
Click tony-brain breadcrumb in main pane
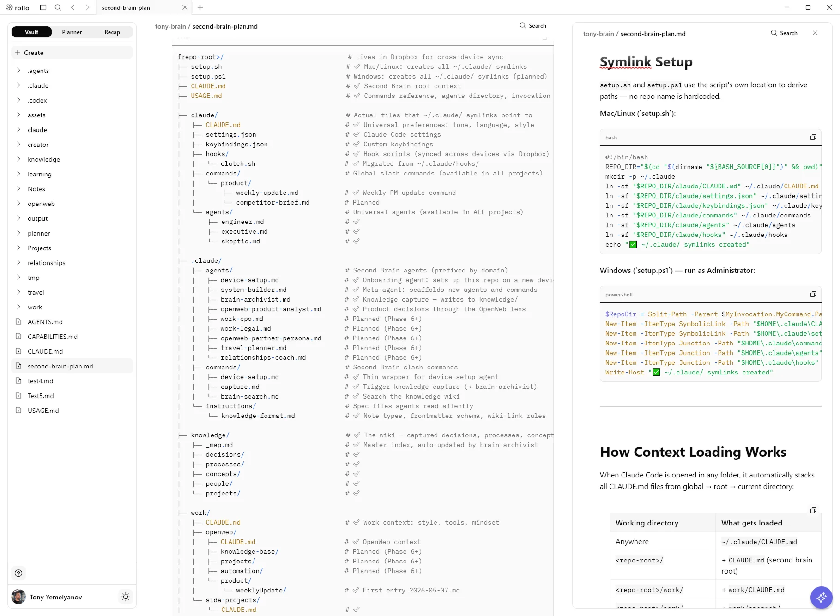click(170, 26)
